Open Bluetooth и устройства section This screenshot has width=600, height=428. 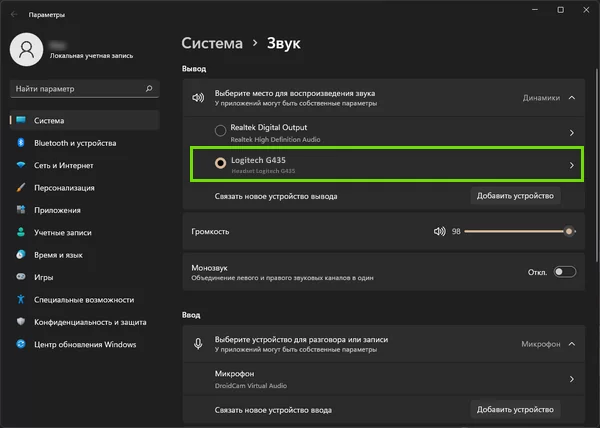pyautogui.click(x=75, y=143)
